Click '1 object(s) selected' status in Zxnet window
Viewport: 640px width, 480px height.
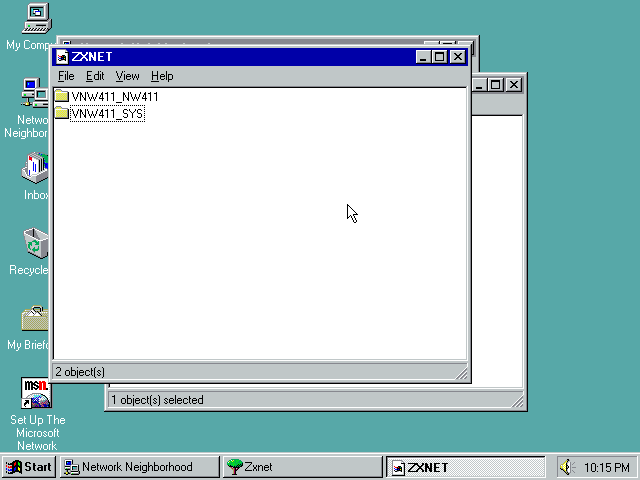pyautogui.click(x=157, y=400)
